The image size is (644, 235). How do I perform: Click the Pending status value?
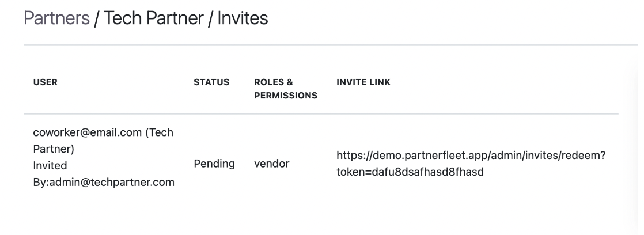[214, 164]
